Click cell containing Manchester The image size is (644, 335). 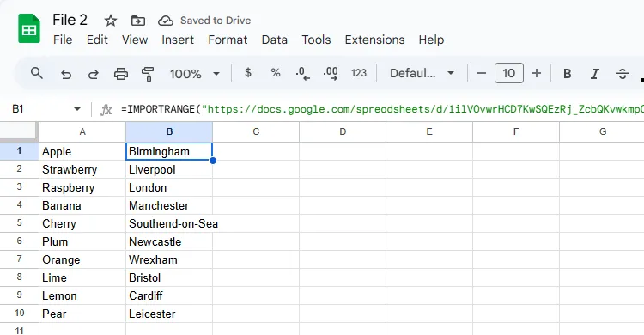click(169, 205)
